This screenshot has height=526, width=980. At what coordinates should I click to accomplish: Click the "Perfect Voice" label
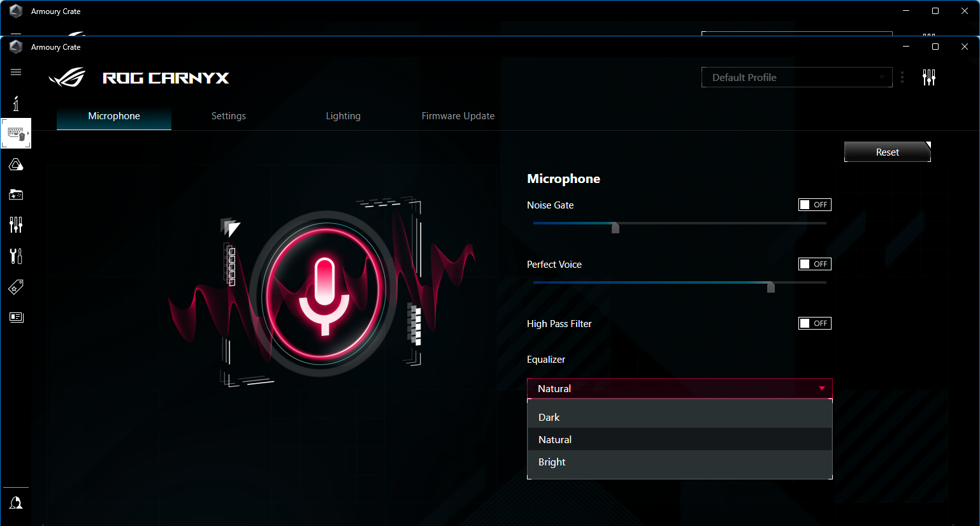tap(554, 264)
